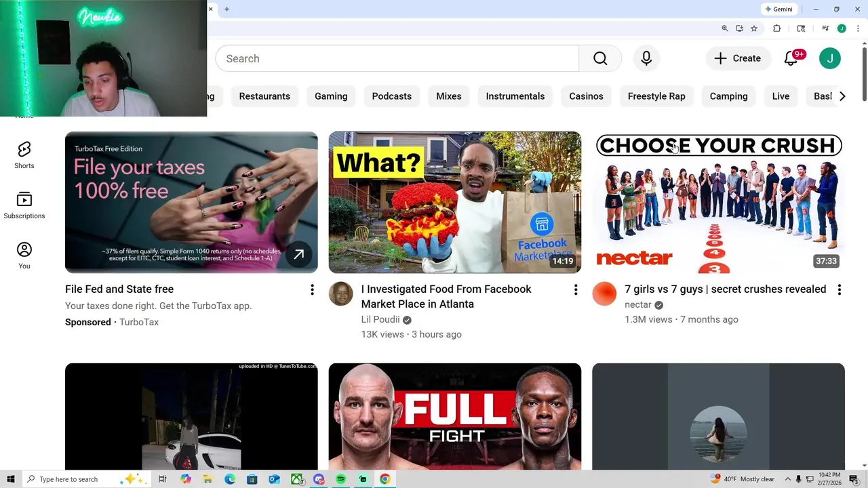868x488 pixels.
Task: Open more options for TurboTax ad
Action: 312,290
